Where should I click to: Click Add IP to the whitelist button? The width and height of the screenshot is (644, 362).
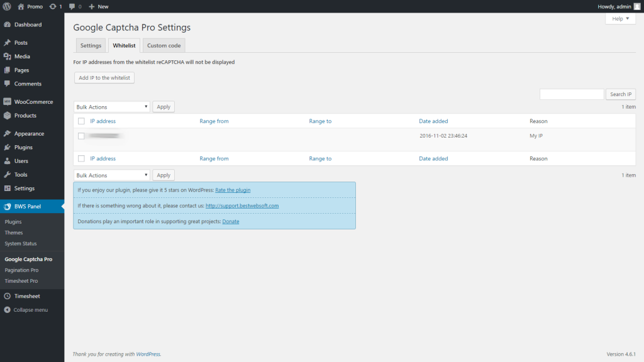tap(104, 78)
